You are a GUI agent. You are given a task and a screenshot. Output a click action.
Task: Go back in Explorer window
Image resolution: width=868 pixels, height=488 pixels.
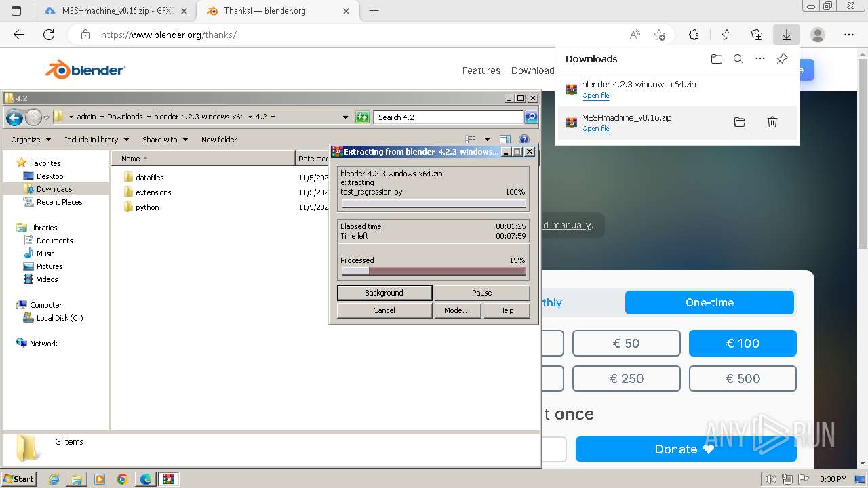(x=14, y=118)
